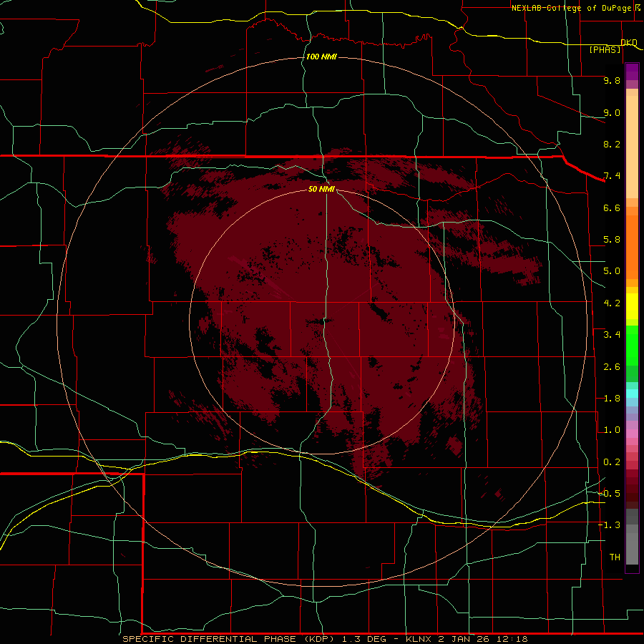Click the TH threshold label

point(615,557)
